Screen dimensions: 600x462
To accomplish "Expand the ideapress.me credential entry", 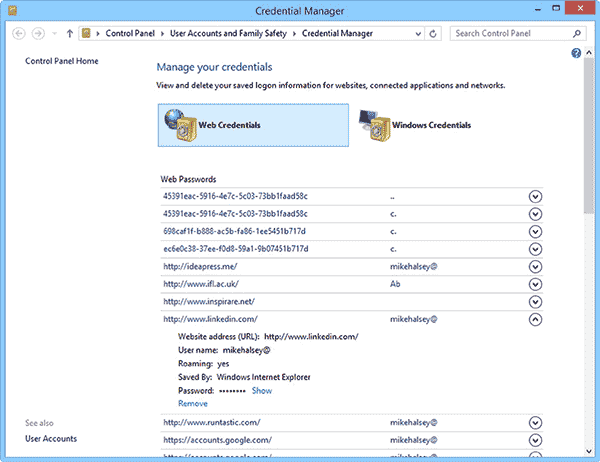I will (535, 267).
